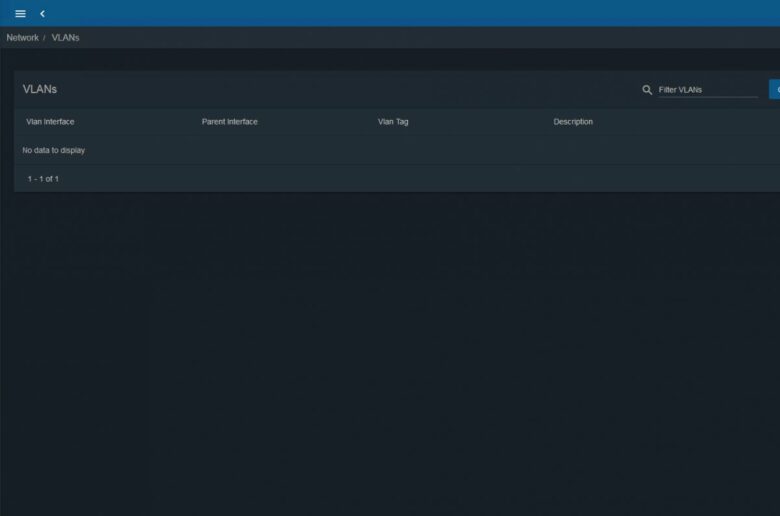Click the '1 - 1 of 1' pagination text
Image resolution: width=780 pixels, height=516 pixels.
click(x=43, y=179)
